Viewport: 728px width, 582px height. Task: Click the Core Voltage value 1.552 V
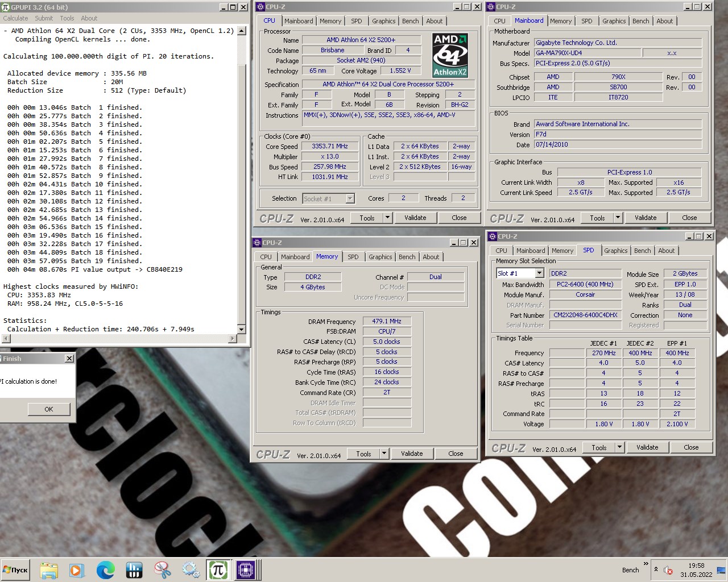(x=400, y=70)
